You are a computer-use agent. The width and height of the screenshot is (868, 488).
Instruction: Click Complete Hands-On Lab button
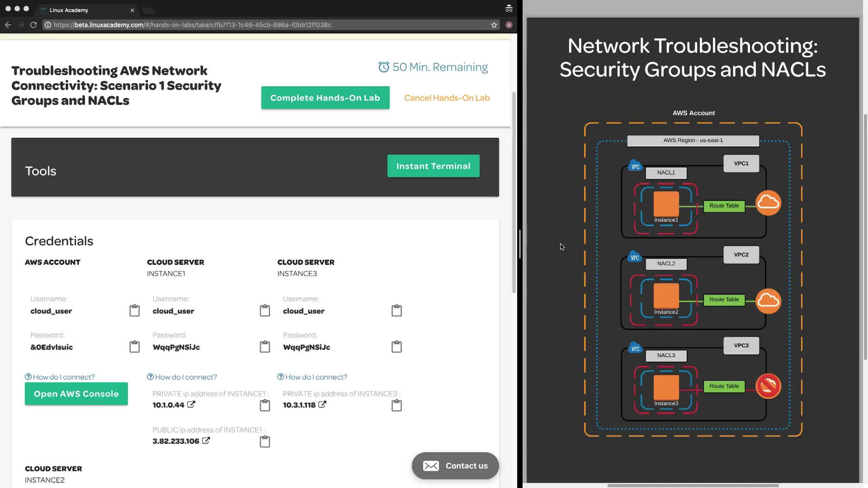[x=325, y=98]
